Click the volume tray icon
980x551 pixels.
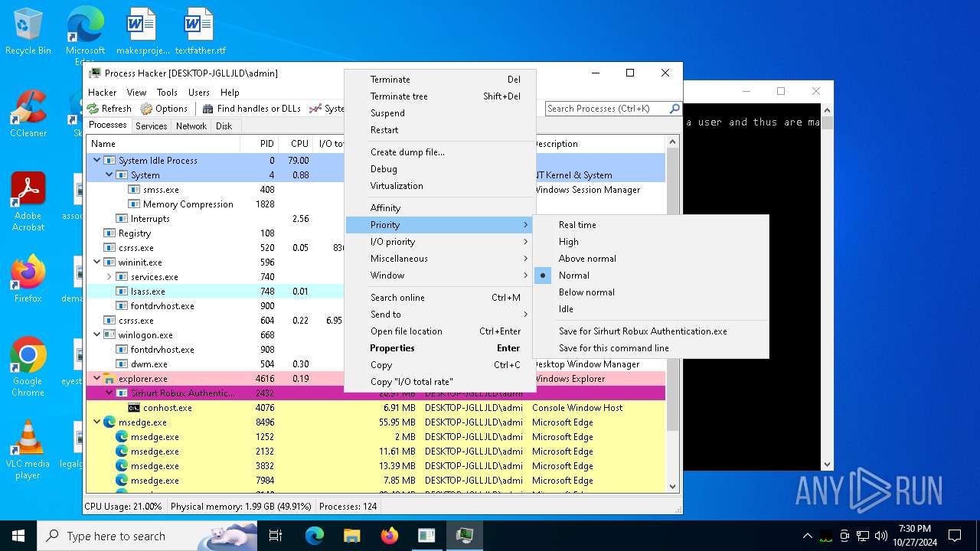point(881,536)
